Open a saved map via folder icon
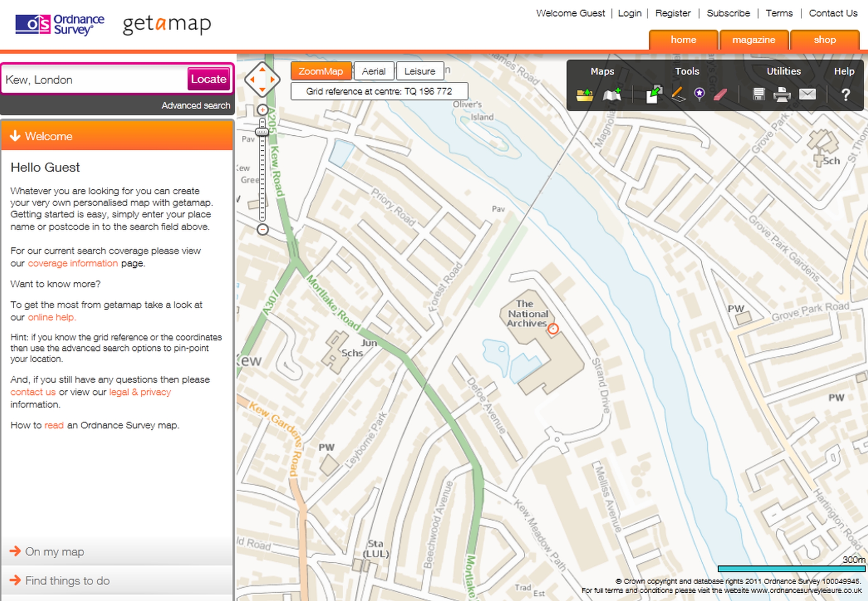 click(x=585, y=95)
